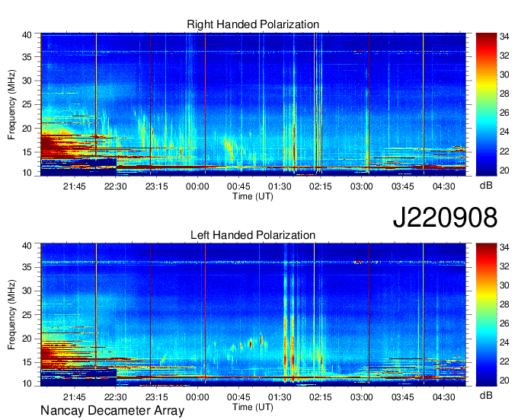
Task: Click the left handed polarization spectrogram
Action: click(x=253, y=314)
